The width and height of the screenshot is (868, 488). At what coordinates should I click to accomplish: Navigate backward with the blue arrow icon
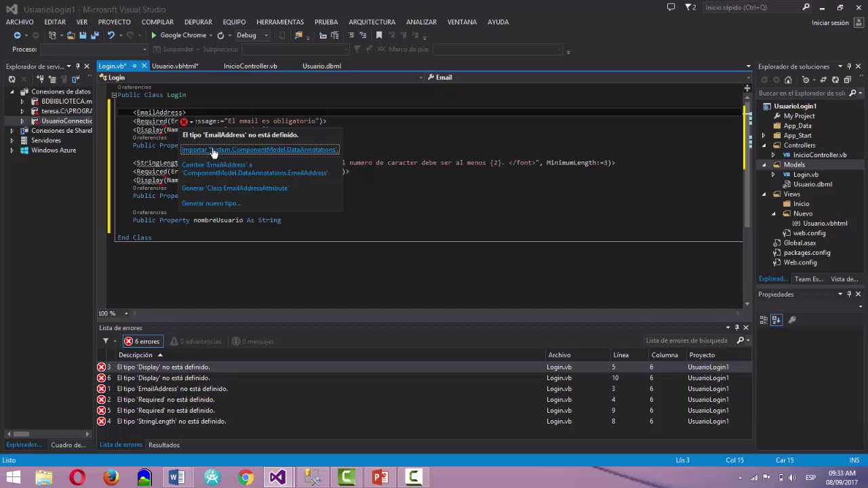[x=17, y=35]
